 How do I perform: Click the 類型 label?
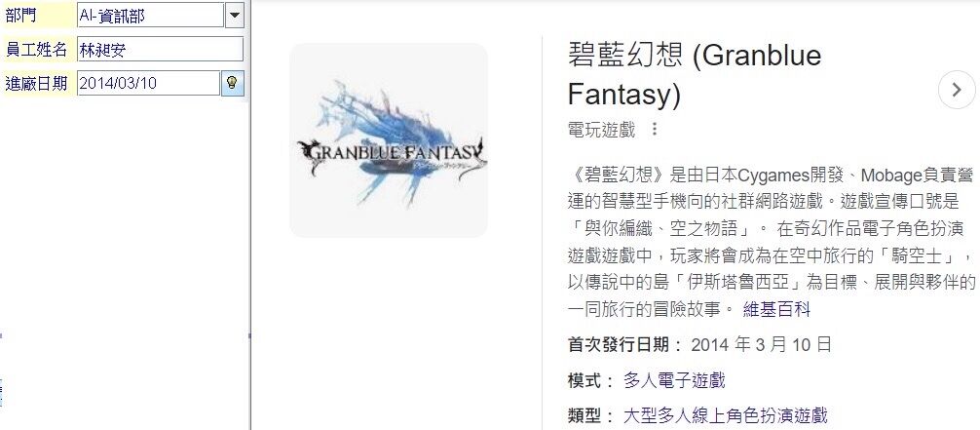(x=592, y=415)
